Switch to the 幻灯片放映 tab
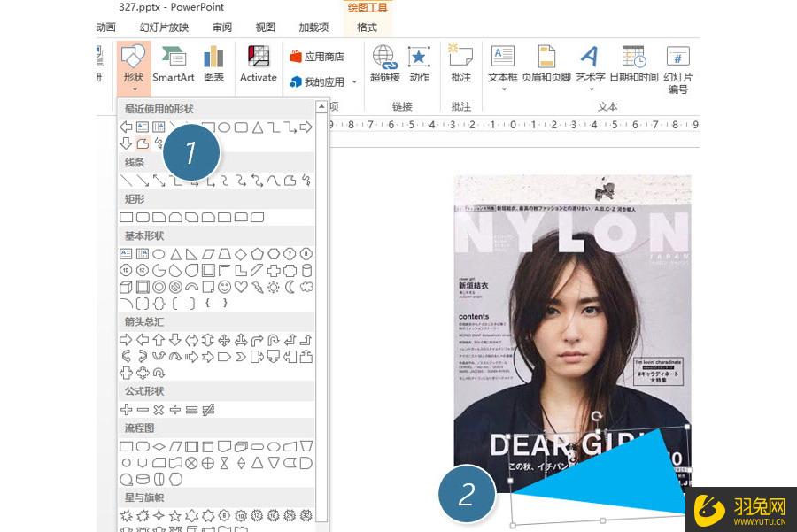 [x=164, y=27]
